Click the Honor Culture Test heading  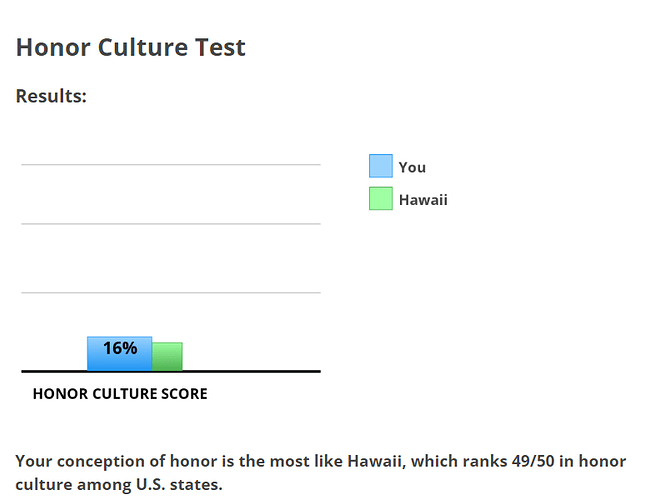point(131,47)
